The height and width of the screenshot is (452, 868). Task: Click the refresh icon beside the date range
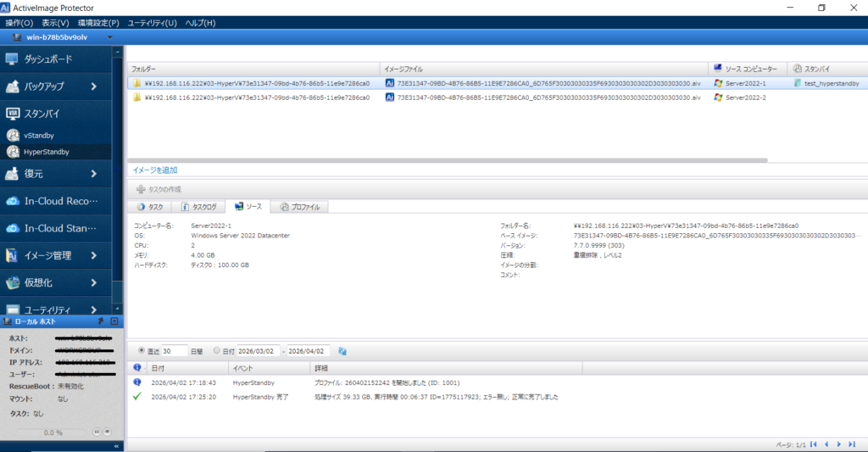click(342, 350)
